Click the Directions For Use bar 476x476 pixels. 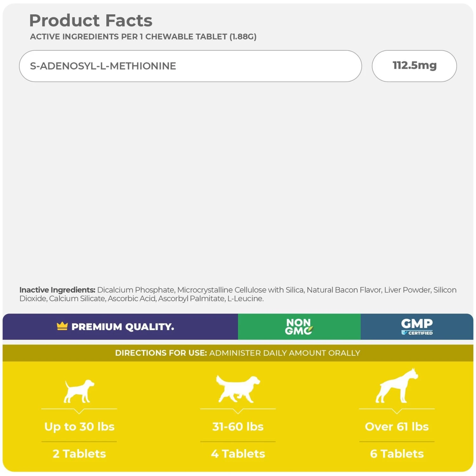(238, 353)
